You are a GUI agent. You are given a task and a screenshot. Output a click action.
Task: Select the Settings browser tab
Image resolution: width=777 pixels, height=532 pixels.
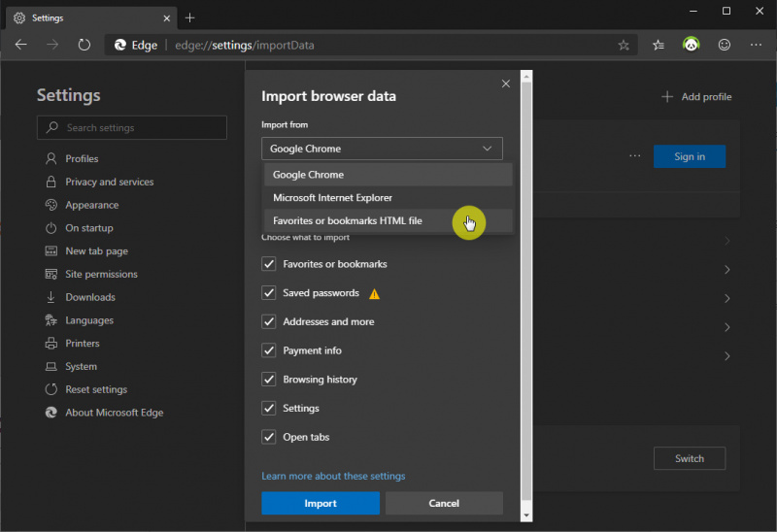click(x=91, y=17)
